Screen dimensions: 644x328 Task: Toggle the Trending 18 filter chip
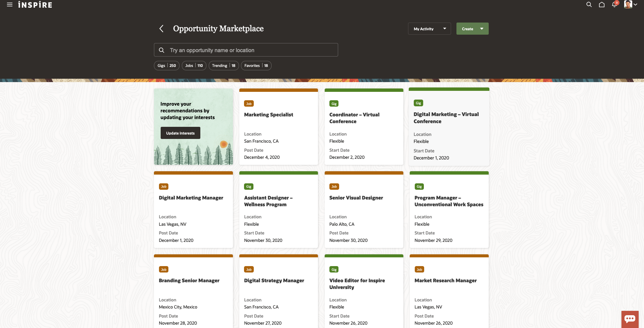pos(224,66)
